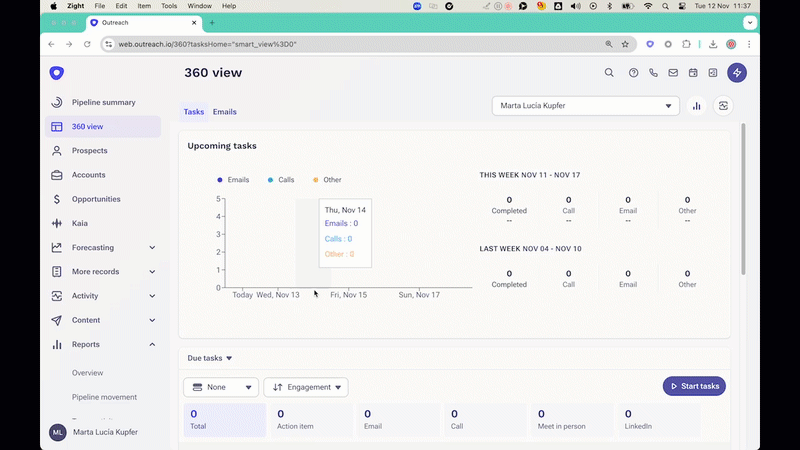Click the purple lightning bolt button

737,73
